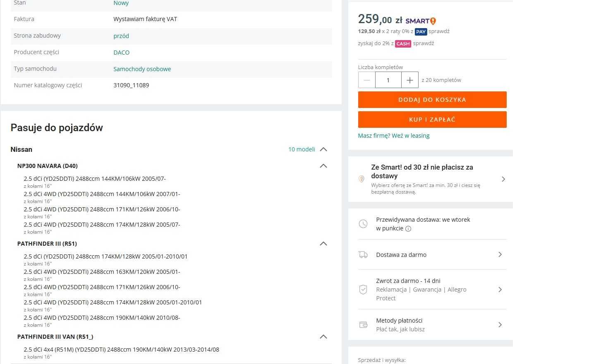This screenshot has height=364, width=601.
Task: Click the wallet icon for Metody płatności
Action: pos(363,325)
